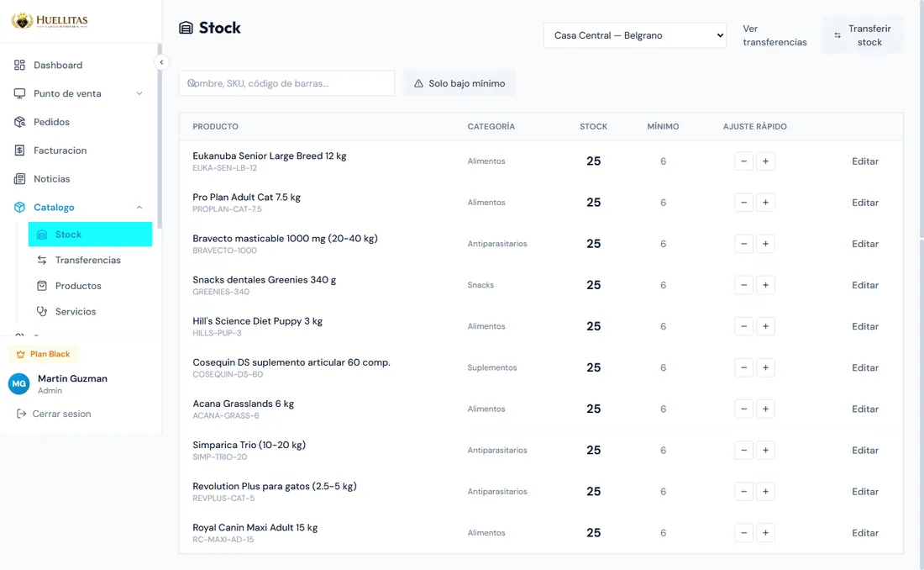Click the Plan Black badge
This screenshot has width=924, height=570.
click(x=44, y=354)
